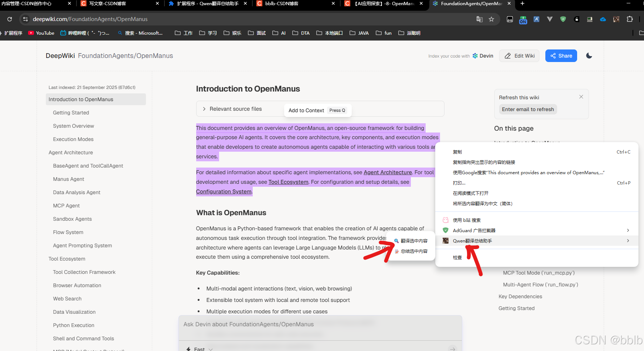Image resolution: width=644 pixels, height=351 pixels.
Task: Open the 搜索 - Microsoft bookmark
Action: [x=140, y=33]
